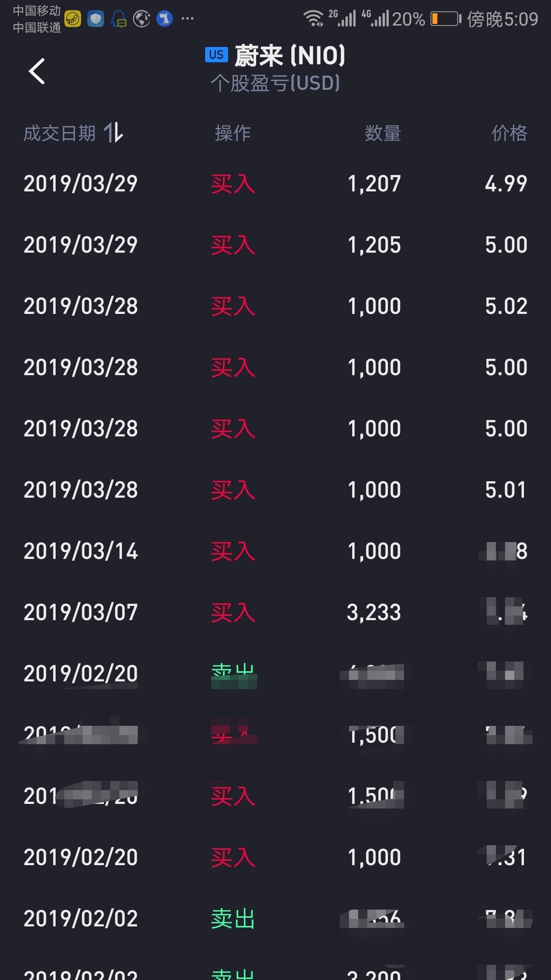This screenshot has height=980, width=551.
Task: Tap the 价格 column header
Action: 509,133
